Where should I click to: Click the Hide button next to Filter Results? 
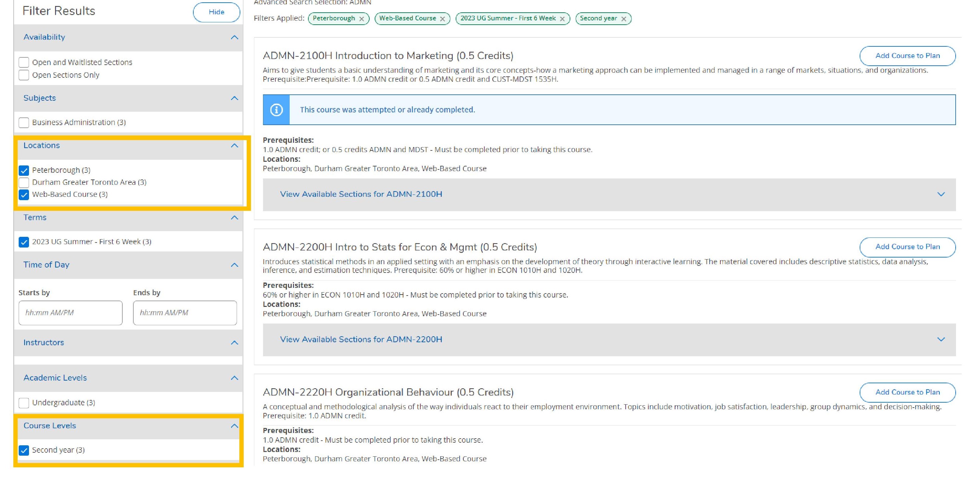pyautogui.click(x=216, y=12)
